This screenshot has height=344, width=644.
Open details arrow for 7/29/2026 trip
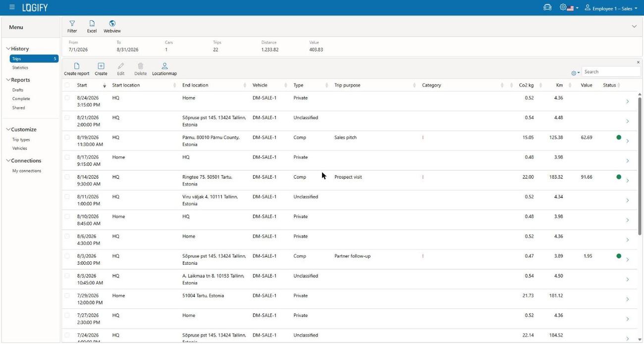pyautogui.click(x=628, y=299)
